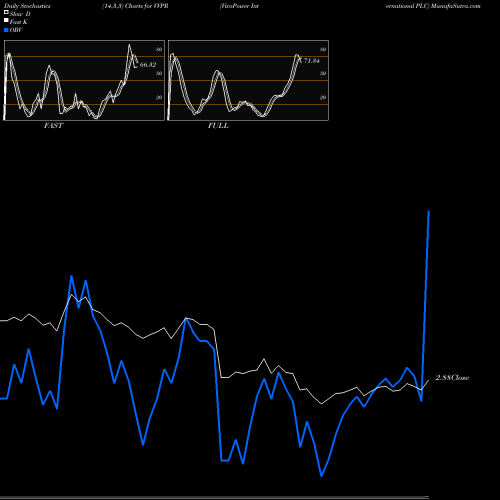This screenshot has height=500, width=500.
Task: Select the 'Fast K' legend label
Action: 19,22
